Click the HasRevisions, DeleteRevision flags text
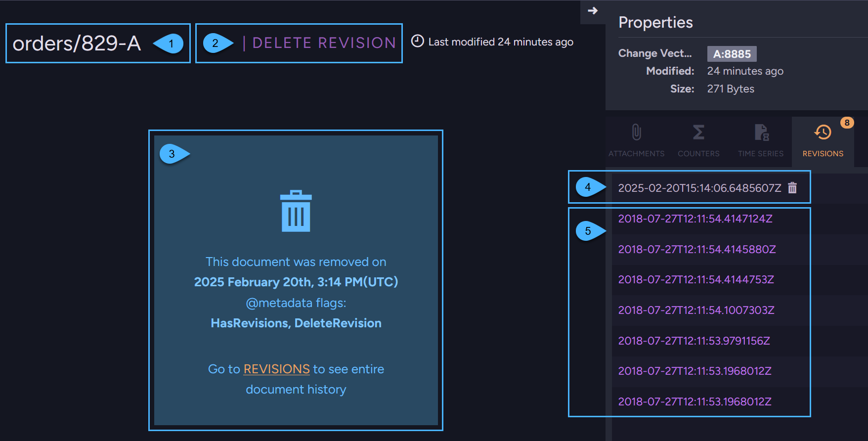This screenshot has width=868, height=441. pyautogui.click(x=296, y=323)
